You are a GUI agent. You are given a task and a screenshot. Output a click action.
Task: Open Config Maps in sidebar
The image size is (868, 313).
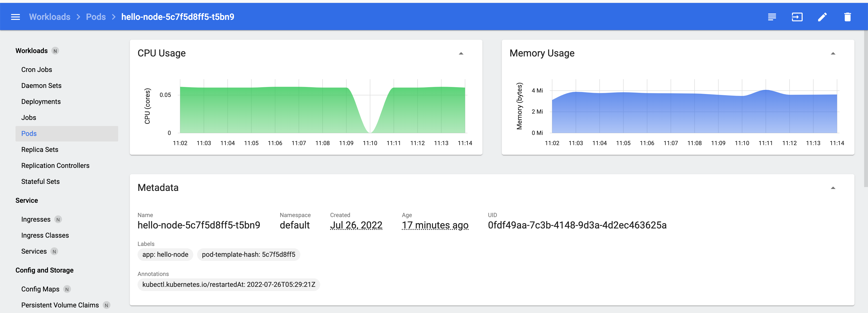(x=40, y=289)
